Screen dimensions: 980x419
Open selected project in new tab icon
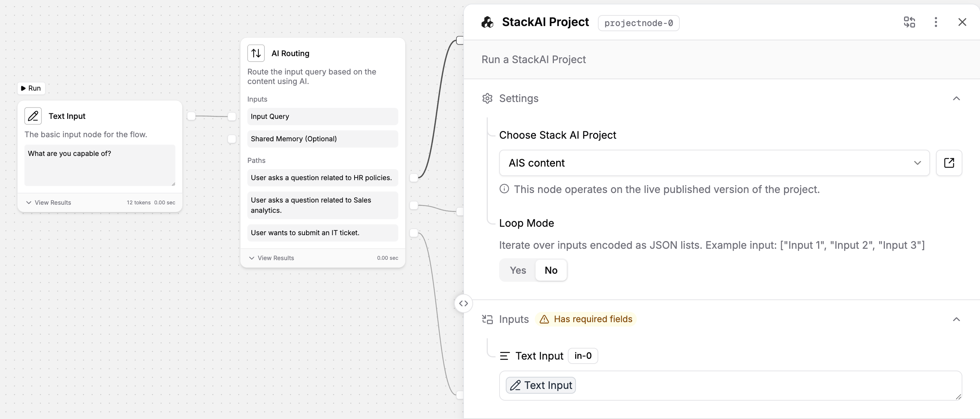(x=948, y=163)
